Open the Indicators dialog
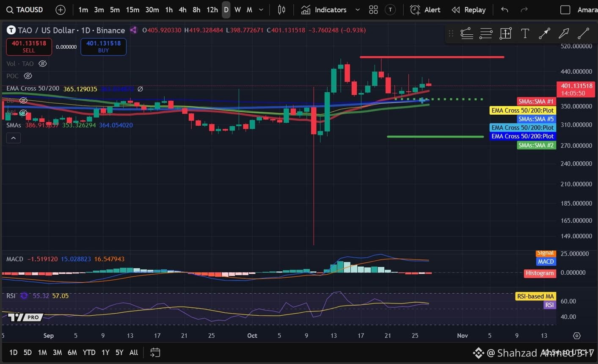Image resolution: width=598 pixels, height=364 pixels. coord(324,10)
